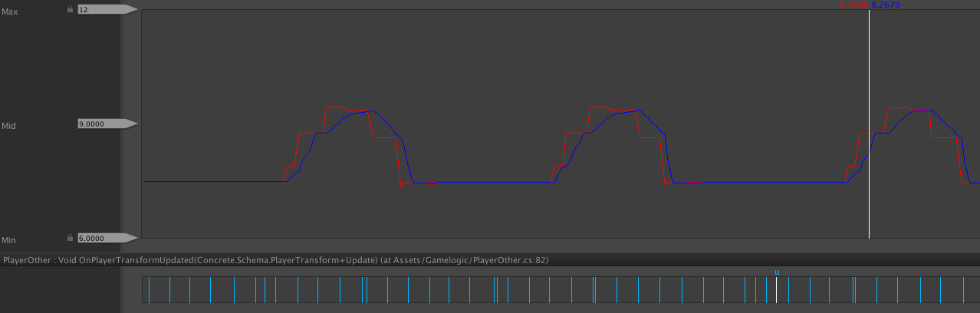Select the Max axis label
Viewport: 980px width, 313px height.
(10, 12)
